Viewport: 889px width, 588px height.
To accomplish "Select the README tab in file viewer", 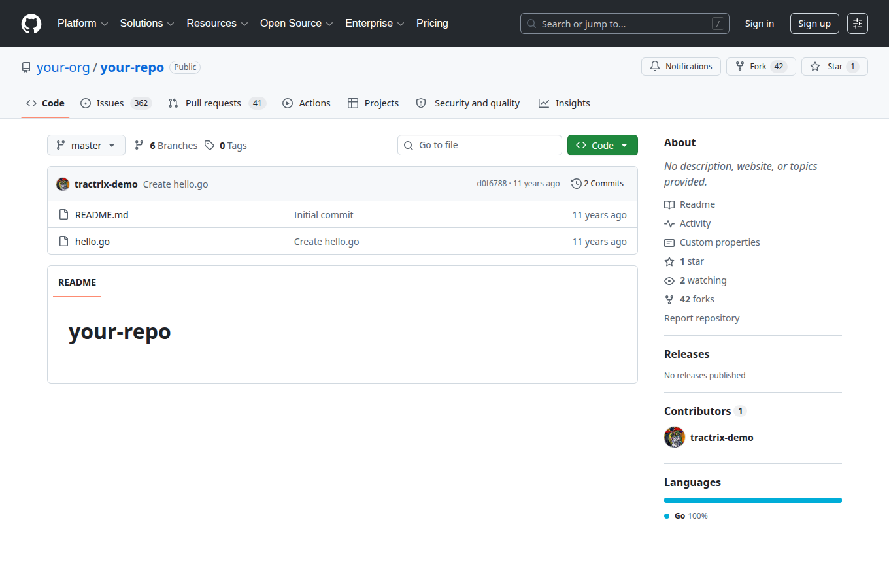I will (77, 282).
